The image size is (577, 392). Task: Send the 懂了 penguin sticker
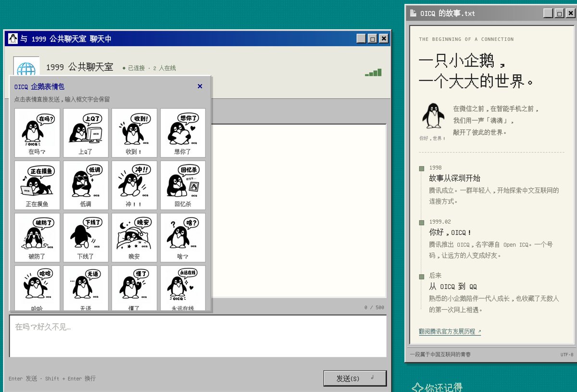pyautogui.click(x=134, y=288)
